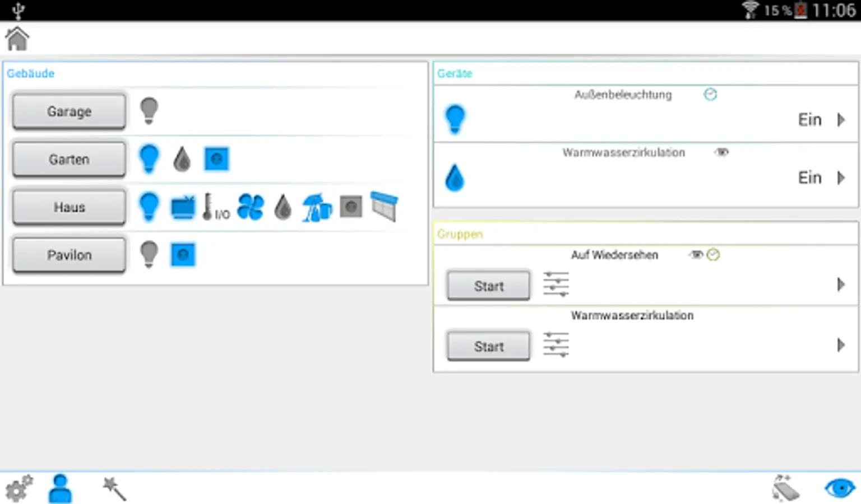The image size is (861, 504).
Task: Tap the eye icon beside Warmwasserzirkulation device
Action: [722, 152]
